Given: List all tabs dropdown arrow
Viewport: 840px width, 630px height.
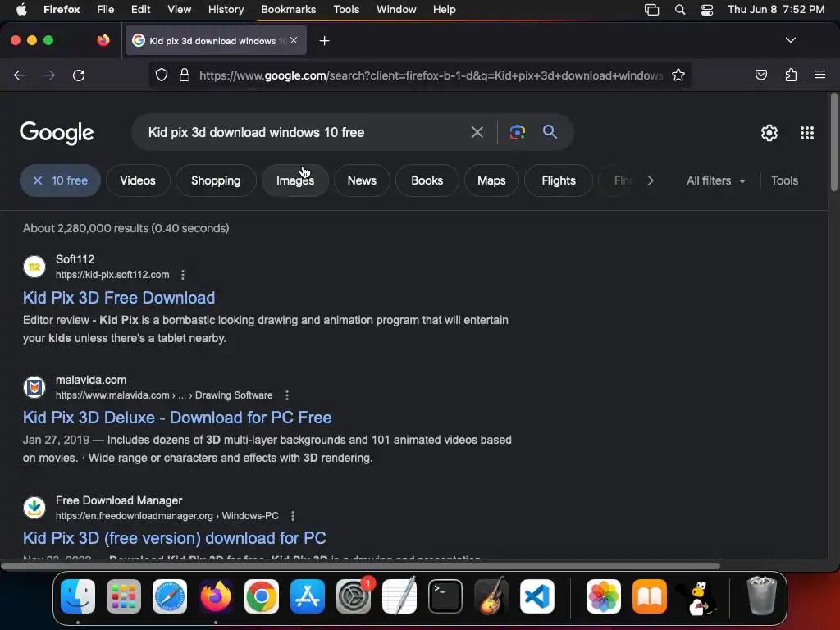Looking at the screenshot, I should click(x=790, y=40).
